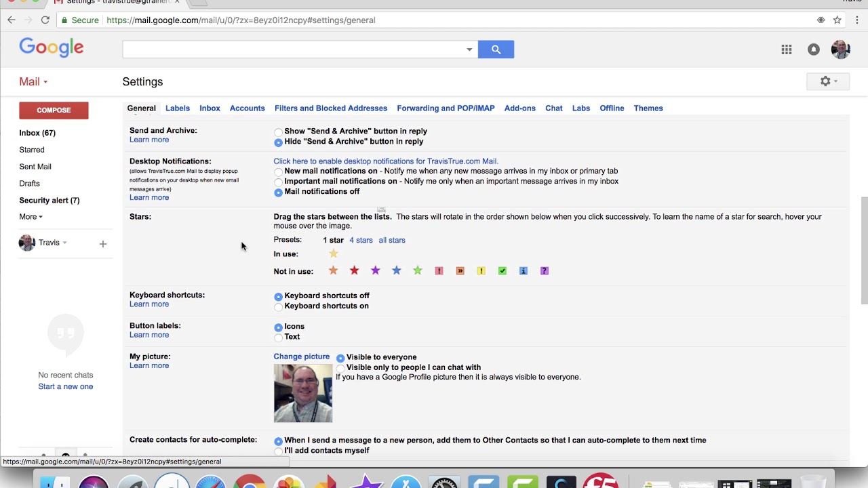868x488 pixels.
Task: Enable keyboard shortcuts on
Action: [278, 306]
